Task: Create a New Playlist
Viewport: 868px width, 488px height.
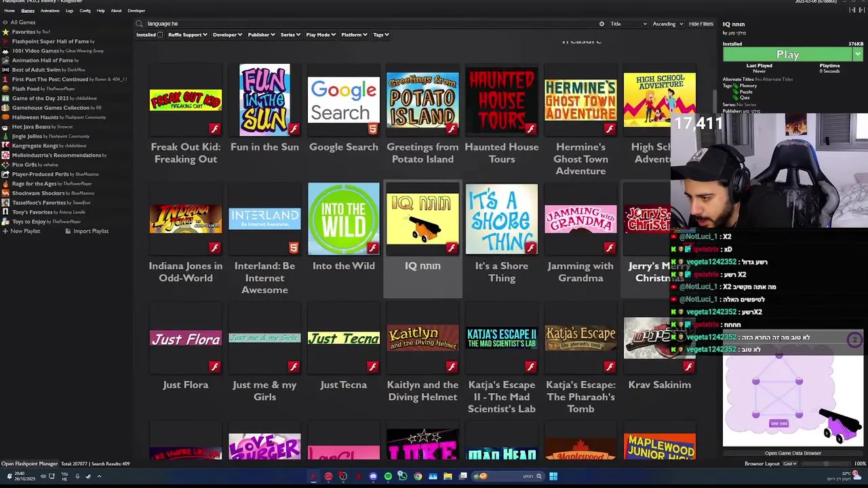Action: [21, 231]
